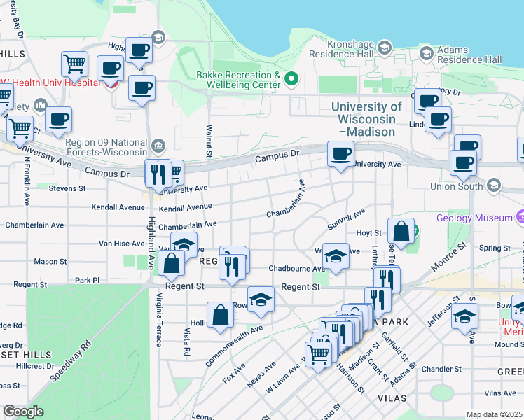
Task: Click the Bakke Recreation & Wellbeing Center pin
Action: pyautogui.click(x=291, y=79)
